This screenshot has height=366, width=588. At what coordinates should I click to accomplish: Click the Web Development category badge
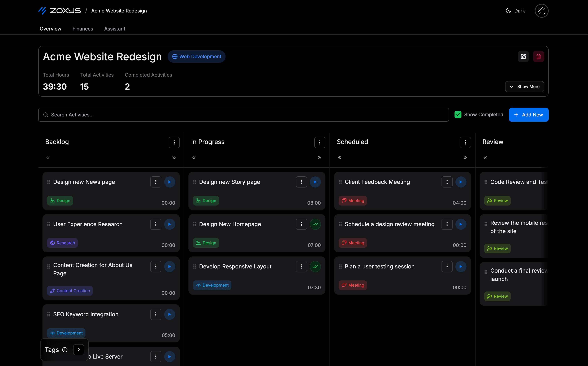[x=197, y=56]
